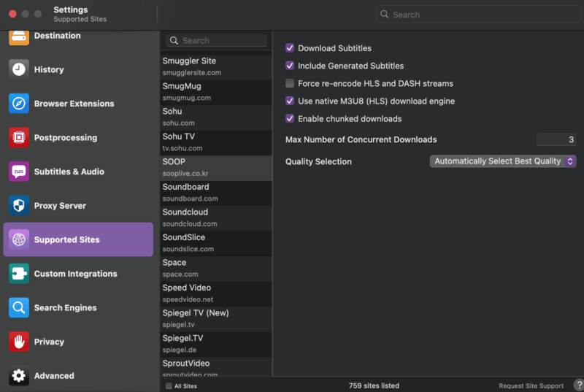This screenshot has height=392, width=584.
Task: Select Subtitles & Audio section
Action: 69,172
